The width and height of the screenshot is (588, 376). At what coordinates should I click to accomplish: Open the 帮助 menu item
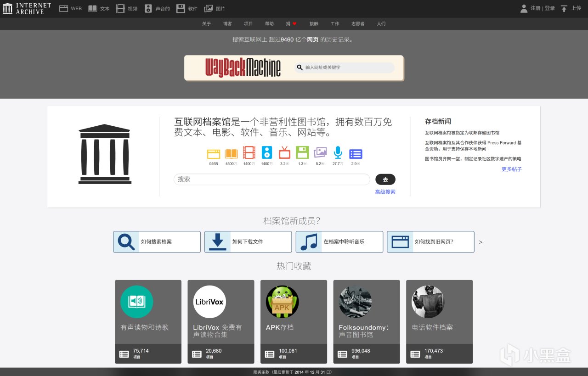tap(269, 24)
